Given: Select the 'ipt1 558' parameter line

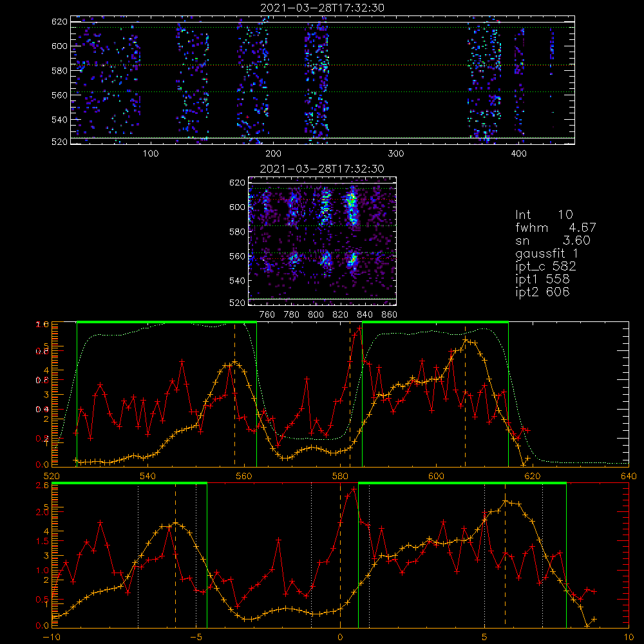Looking at the screenshot, I should point(542,279).
